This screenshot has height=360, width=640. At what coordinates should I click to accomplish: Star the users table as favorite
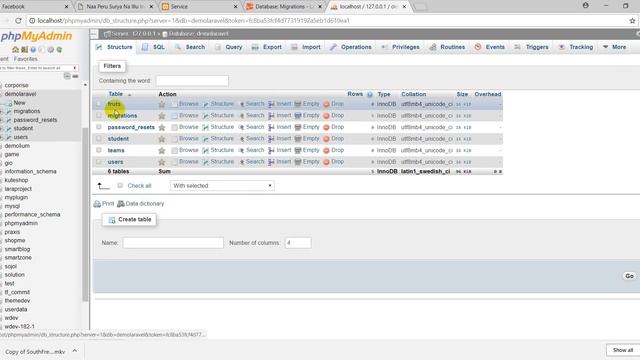162,162
